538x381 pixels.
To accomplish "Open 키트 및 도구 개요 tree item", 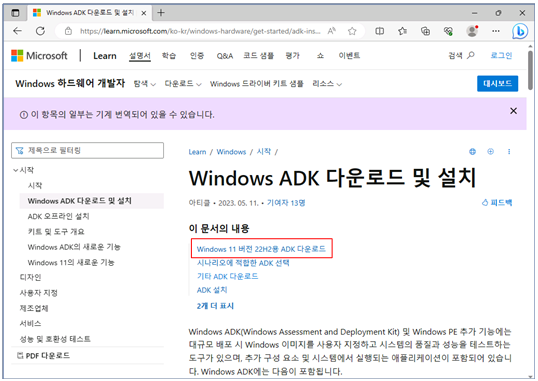I will click(56, 232).
